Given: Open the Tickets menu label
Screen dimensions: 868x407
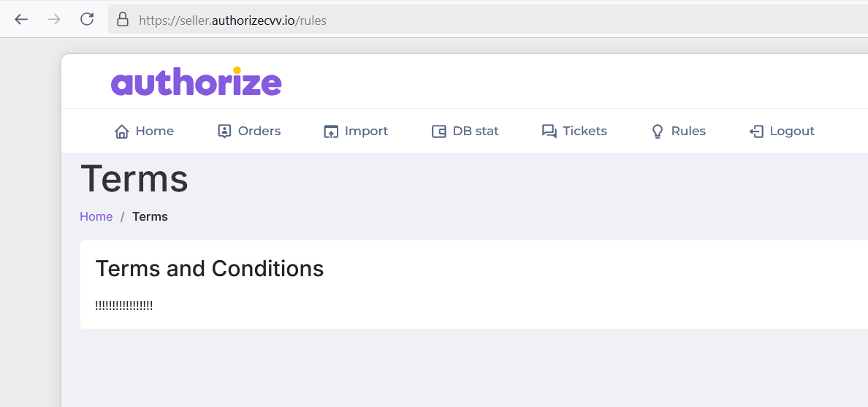Looking at the screenshot, I should tap(585, 132).
